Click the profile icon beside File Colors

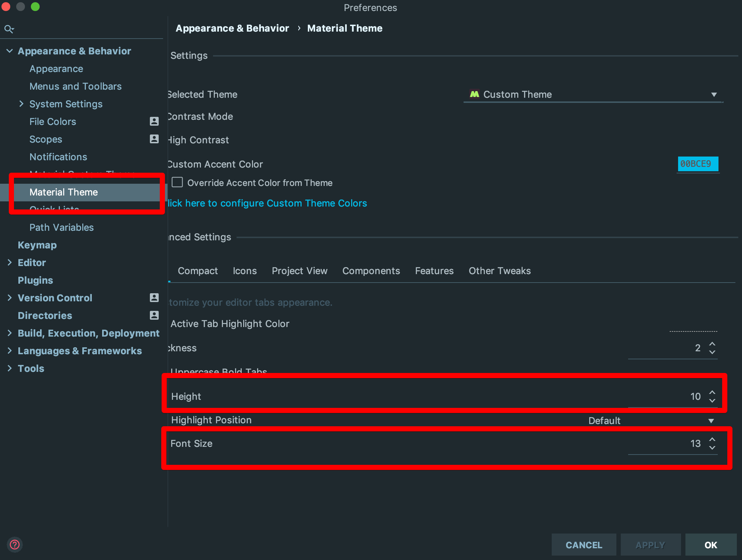click(x=154, y=121)
